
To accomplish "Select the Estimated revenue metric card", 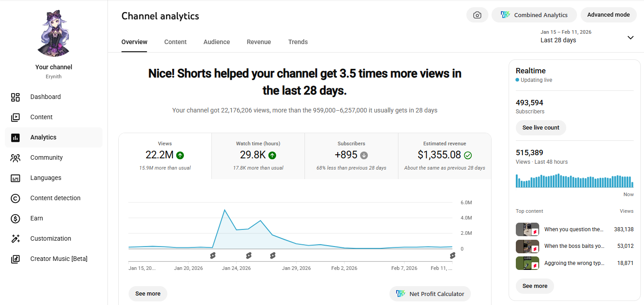I will (x=445, y=156).
